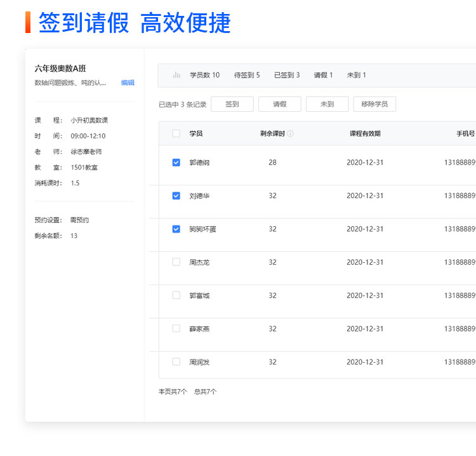Click the 签到 button

click(x=232, y=104)
